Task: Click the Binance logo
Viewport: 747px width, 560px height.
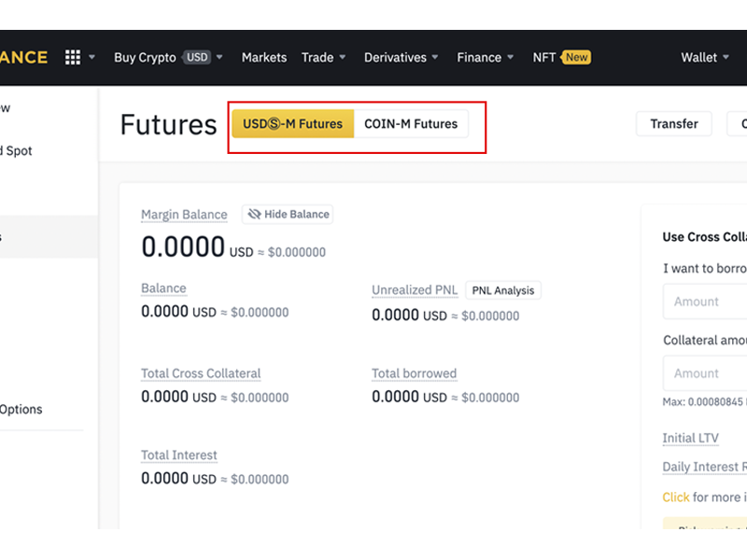Action: [x=24, y=58]
